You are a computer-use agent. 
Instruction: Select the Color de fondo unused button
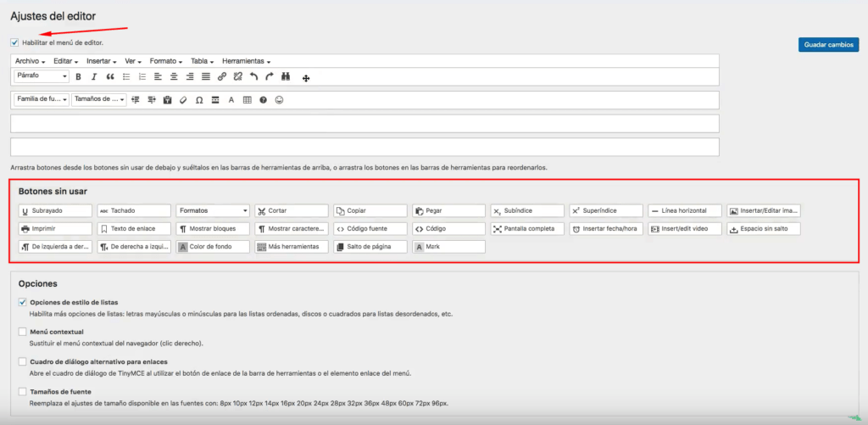213,247
